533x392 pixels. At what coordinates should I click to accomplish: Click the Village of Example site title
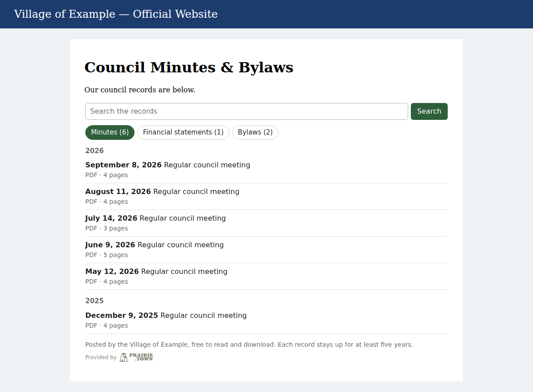[x=116, y=14]
